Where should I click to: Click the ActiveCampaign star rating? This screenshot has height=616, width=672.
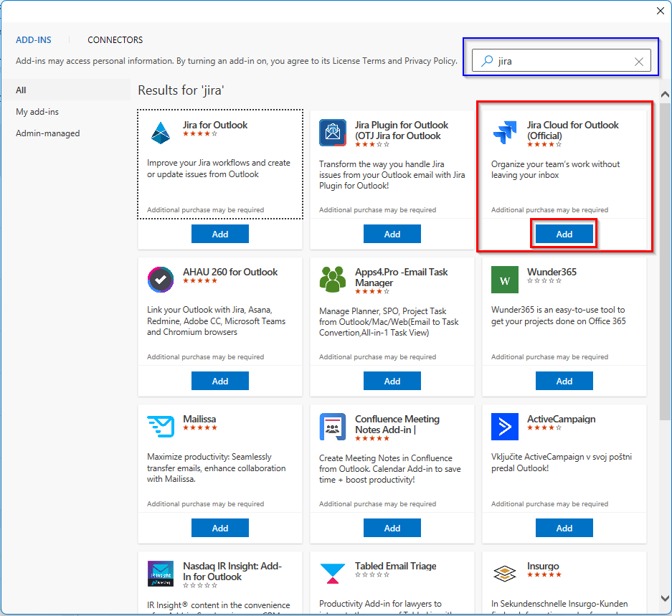(x=544, y=428)
